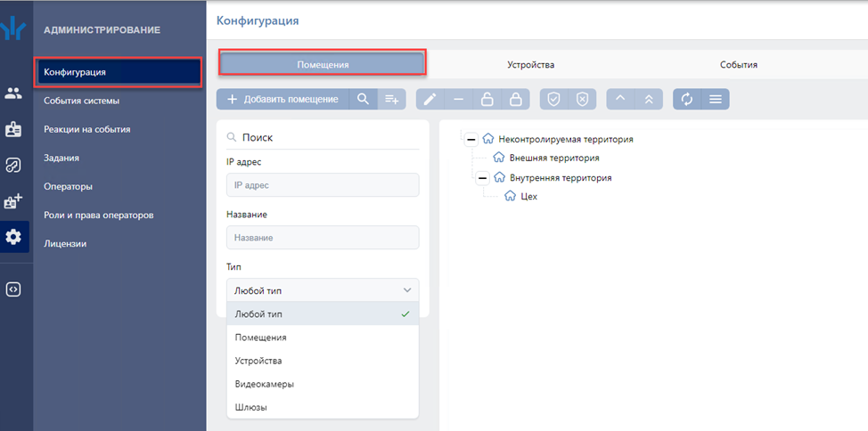Select Шлюзы option in type list
This screenshot has height=431, width=868.
(x=250, y=407)
